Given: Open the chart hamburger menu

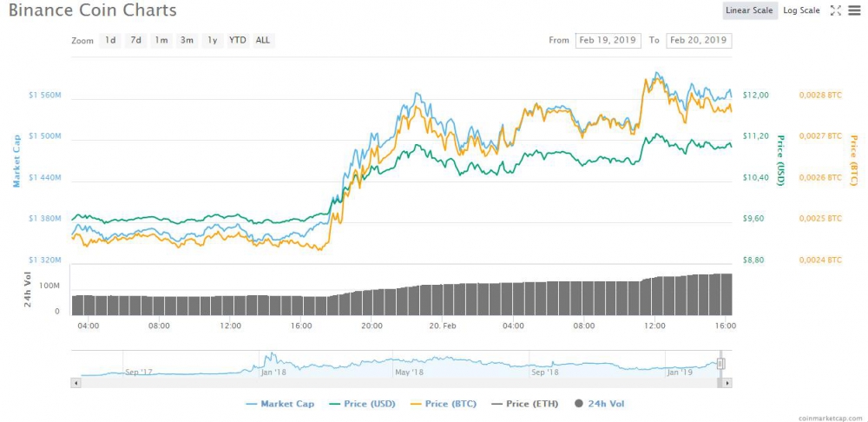Looking at the screenshot, I should pos(854,10).
